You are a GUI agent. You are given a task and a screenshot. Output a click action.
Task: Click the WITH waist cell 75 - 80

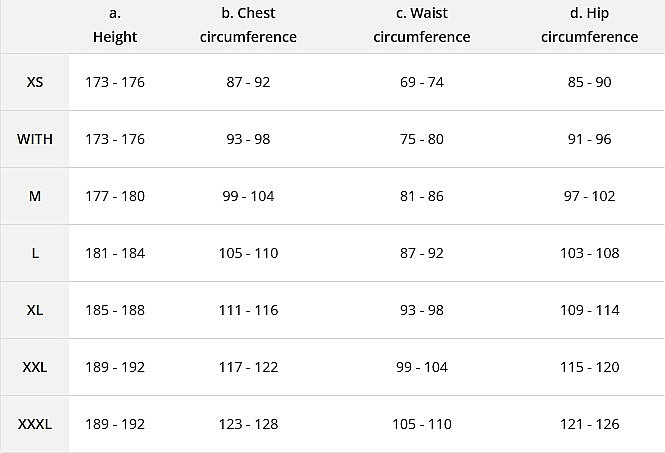[x=421, y=139]
